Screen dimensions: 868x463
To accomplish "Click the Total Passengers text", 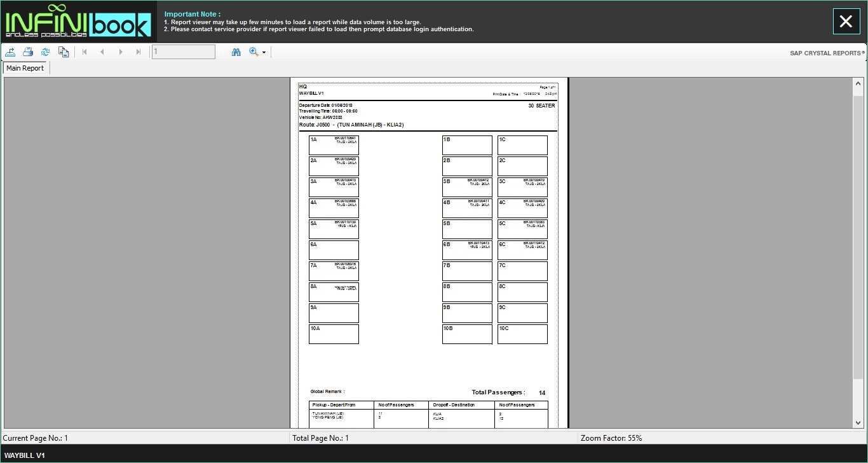I will coord(498,392).
